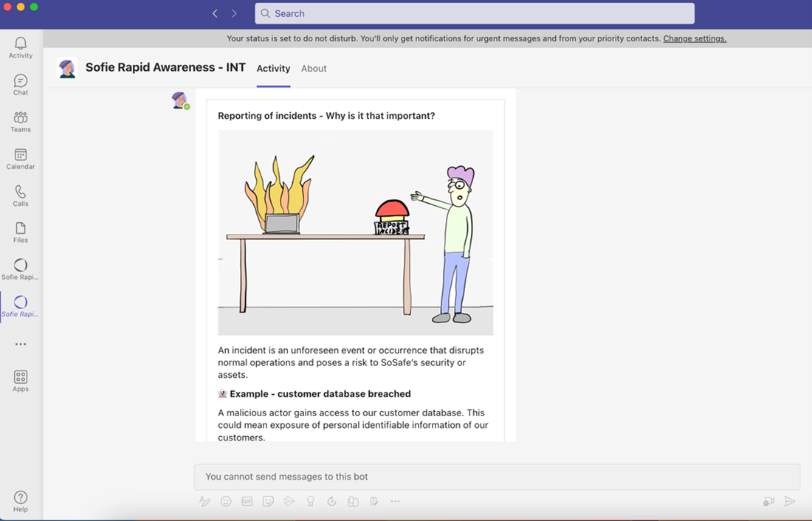Click the Search field at top
This screenshot has height=521, width=812.
(x=474, y=13)
